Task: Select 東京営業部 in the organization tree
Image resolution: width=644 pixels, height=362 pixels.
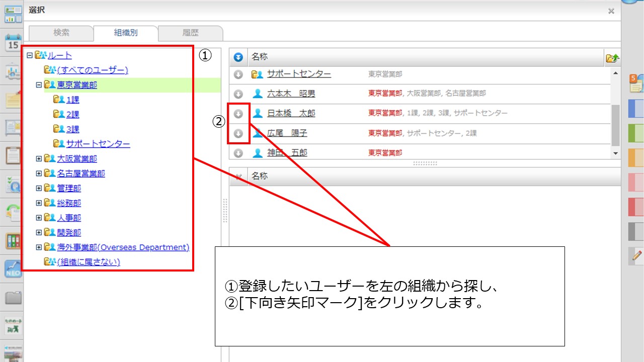Action: (77, 85)
